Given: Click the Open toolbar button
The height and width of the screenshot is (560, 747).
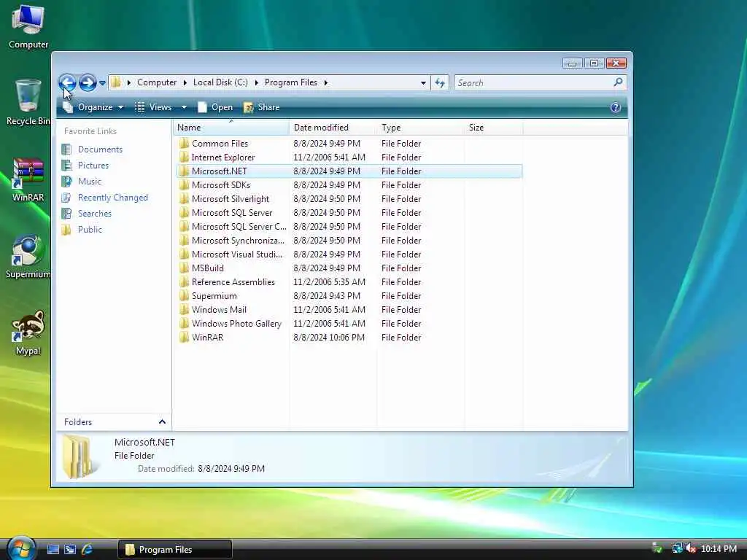Looking at the screenshot, I should (215, 107).
